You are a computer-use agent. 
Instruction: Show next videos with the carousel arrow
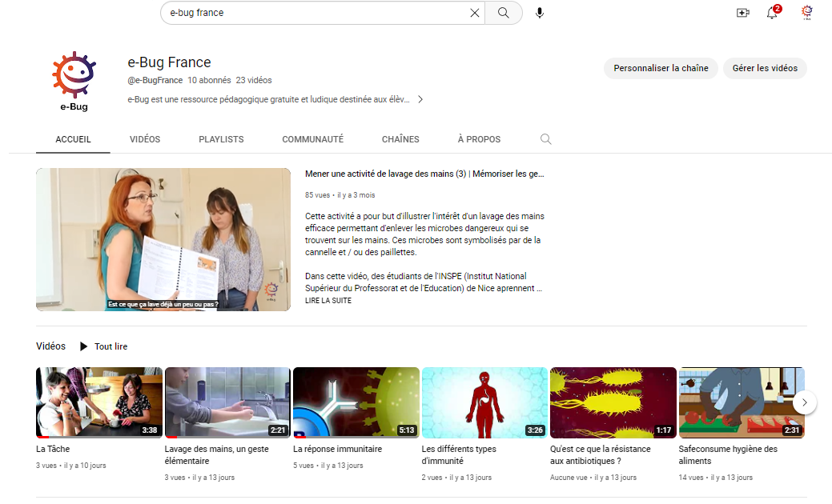coord(805,402)
